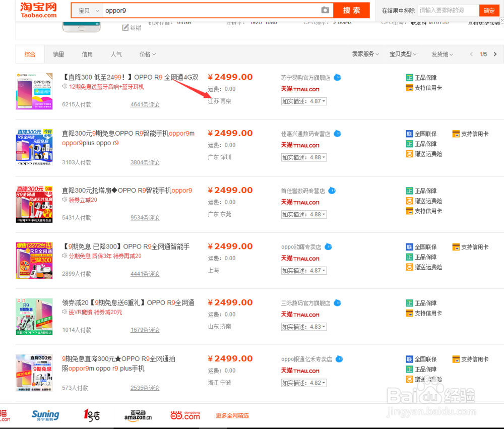
Task: Click the 支持信用卡 icon for the oppo欧曙 listing
Action: pyautogui.click(x=456, y=247)
